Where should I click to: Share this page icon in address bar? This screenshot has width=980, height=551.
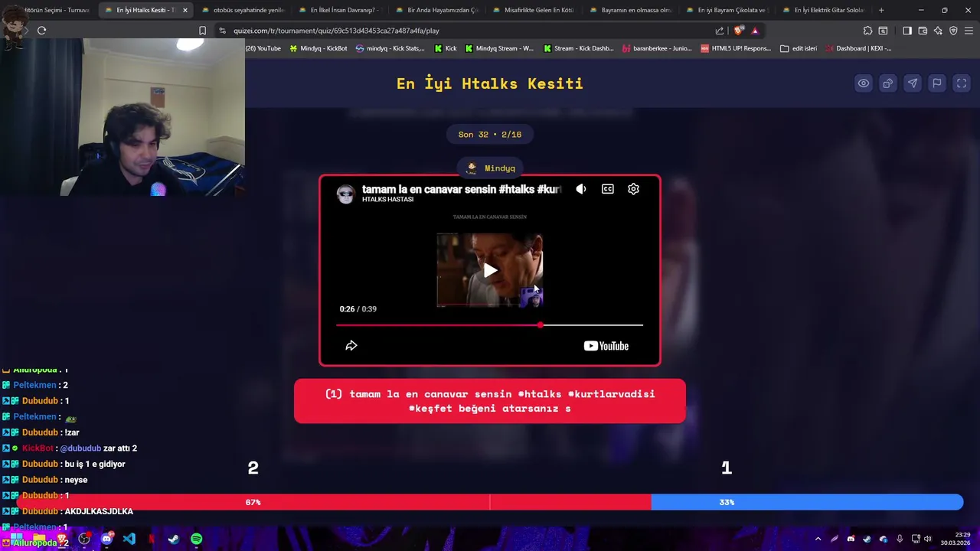[720, 31]
